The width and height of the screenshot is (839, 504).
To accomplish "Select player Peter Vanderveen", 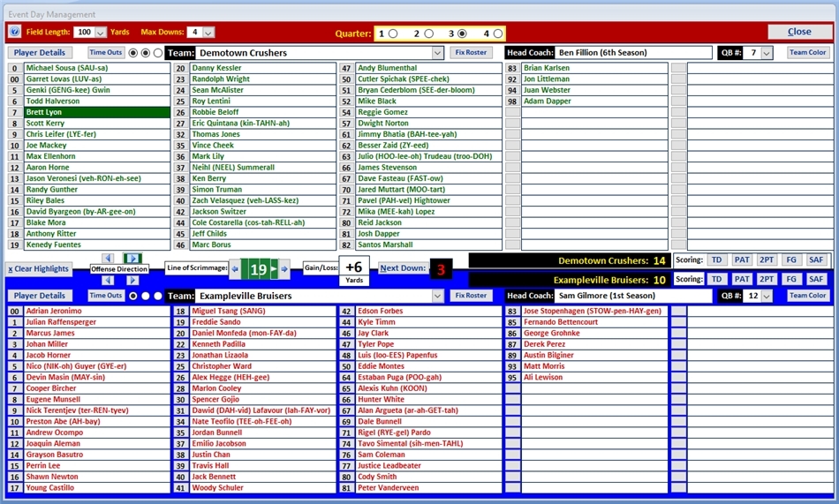I will [x=428, y=488].
